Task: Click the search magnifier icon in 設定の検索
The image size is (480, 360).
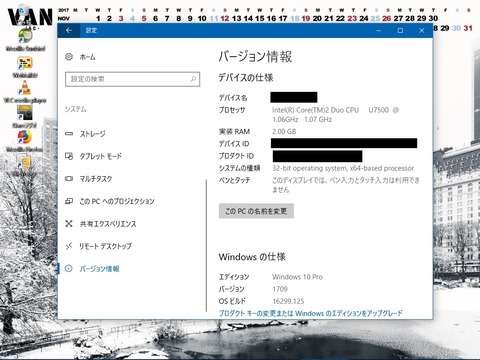Action: [x=193, y=79]
